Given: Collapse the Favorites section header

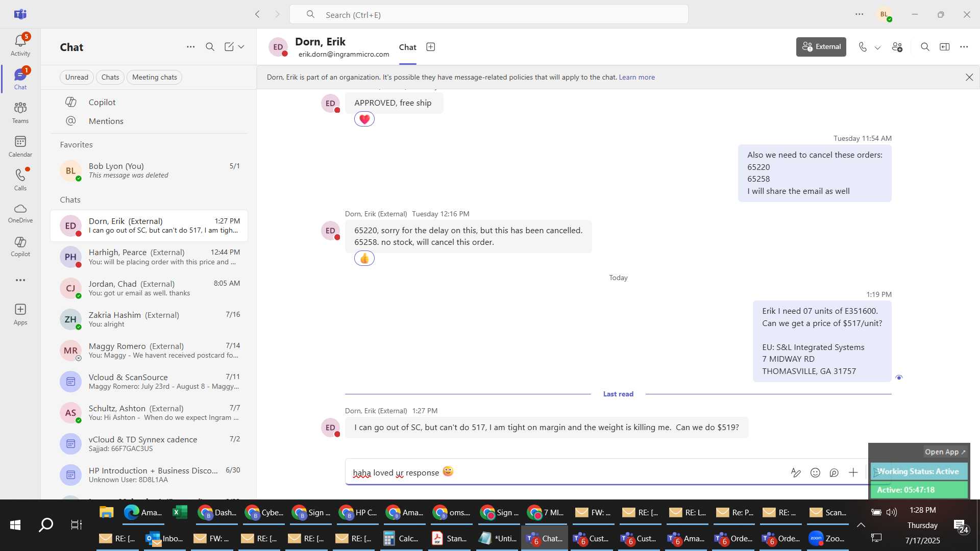Looking at the screenshot, I should 77,144.
